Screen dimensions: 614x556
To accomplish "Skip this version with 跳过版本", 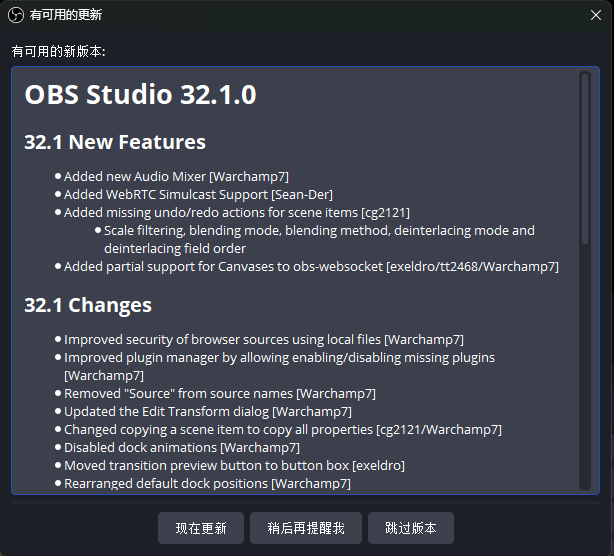I will pyautogui.click(x=411, y=528).
